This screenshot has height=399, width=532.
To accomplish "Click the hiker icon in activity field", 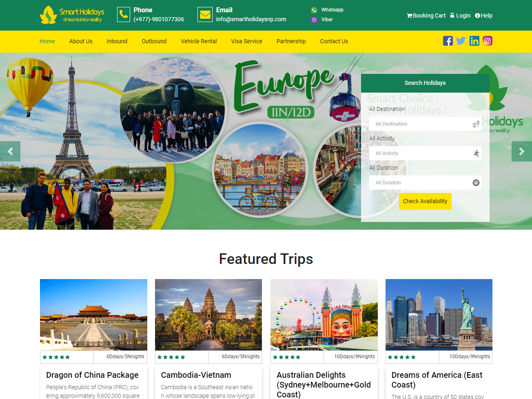I will point(476,153).
